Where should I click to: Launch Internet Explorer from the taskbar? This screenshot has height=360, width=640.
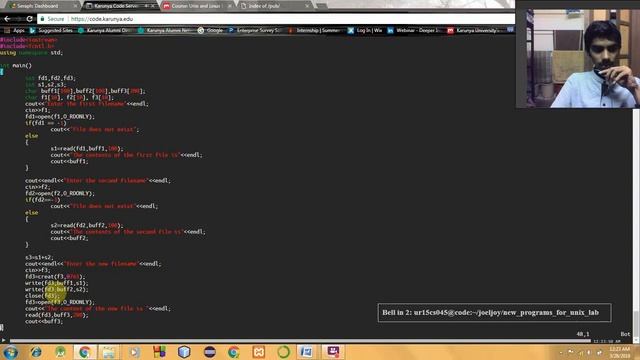click(x=36, y=352)
